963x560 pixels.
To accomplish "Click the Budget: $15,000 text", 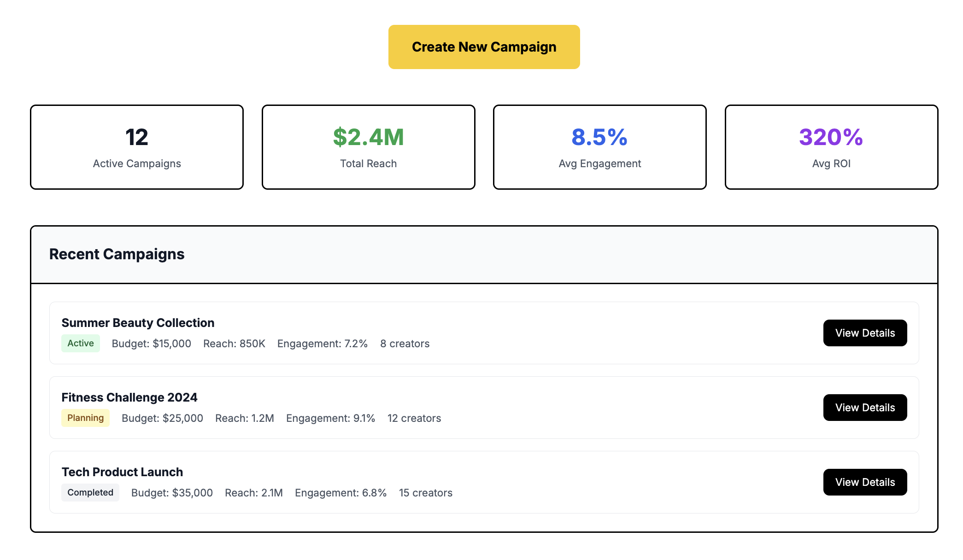I will click(x=151, y=344).
